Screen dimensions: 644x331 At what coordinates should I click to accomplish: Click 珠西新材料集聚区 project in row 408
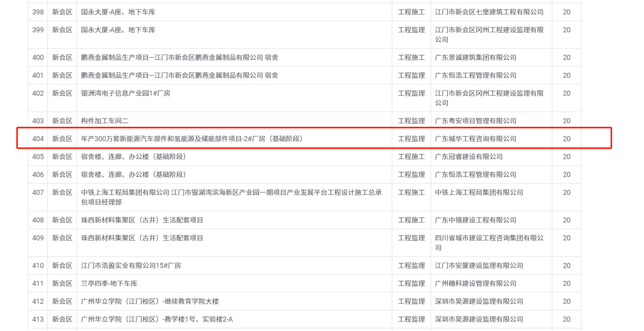142,220
